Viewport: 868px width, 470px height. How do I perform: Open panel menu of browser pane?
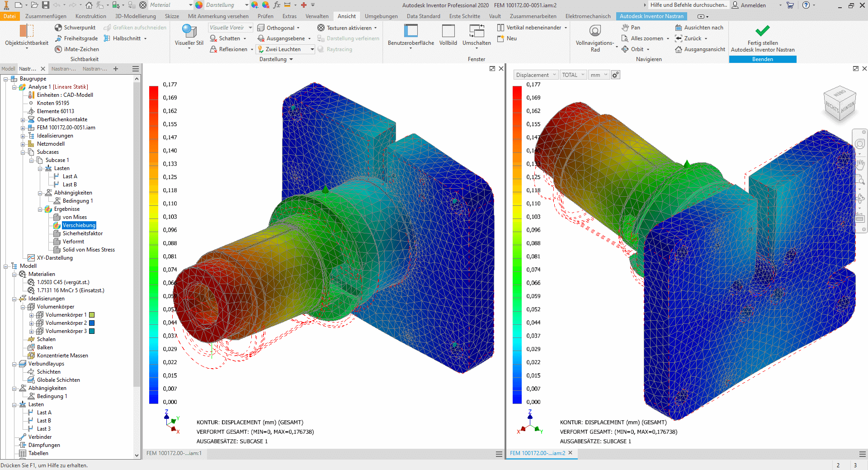click(x=135, y=69)
